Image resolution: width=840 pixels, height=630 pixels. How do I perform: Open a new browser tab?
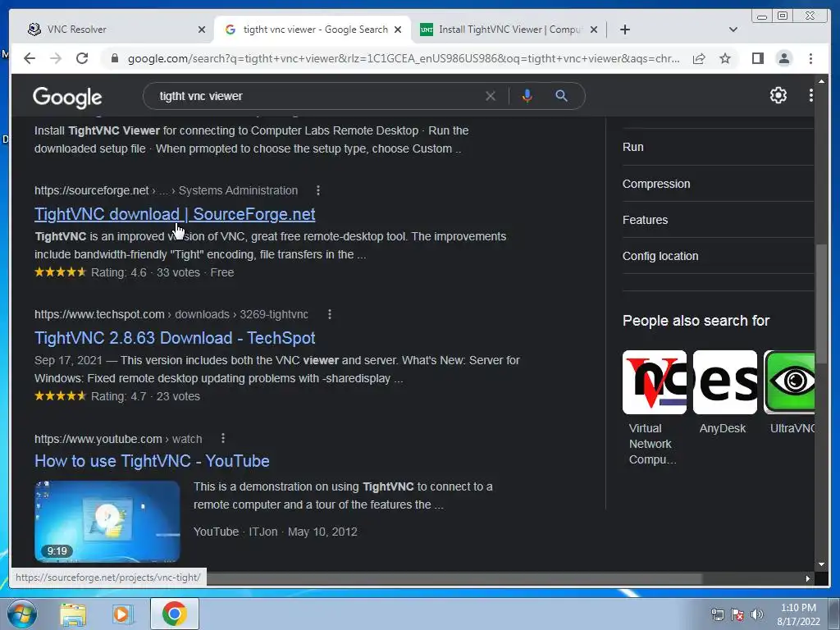tap(624, 30)
